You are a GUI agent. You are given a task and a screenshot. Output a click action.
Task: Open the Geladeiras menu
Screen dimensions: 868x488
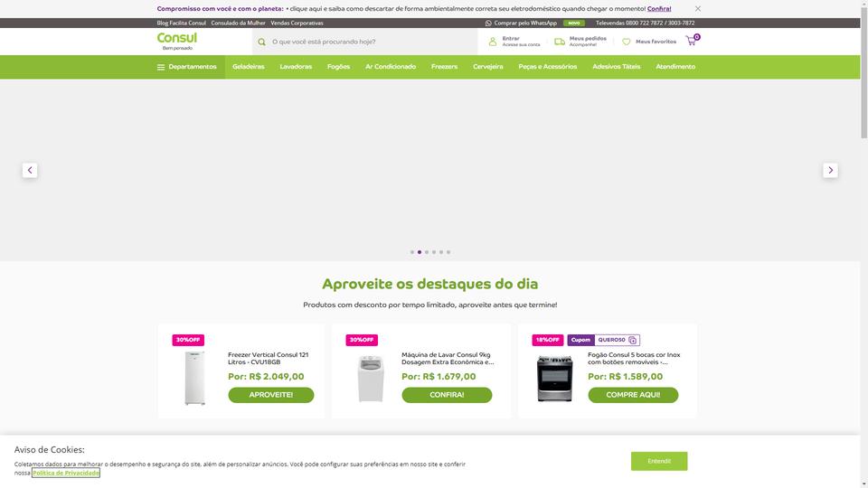(x=249, y=67)
